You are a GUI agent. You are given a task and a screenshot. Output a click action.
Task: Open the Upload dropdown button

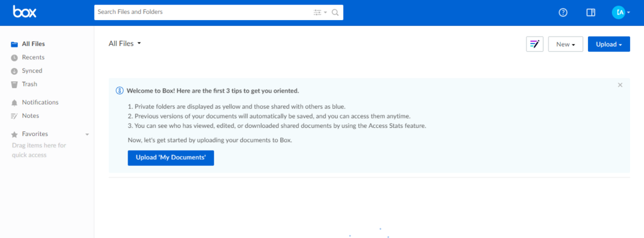click(x=609, y=44)
